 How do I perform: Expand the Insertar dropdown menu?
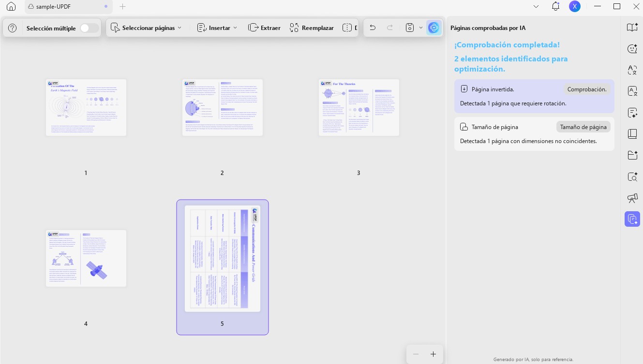(217, 28)
